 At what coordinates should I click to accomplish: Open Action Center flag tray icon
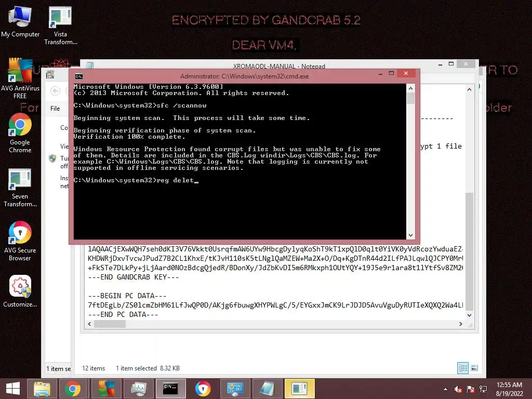point(471,389)
